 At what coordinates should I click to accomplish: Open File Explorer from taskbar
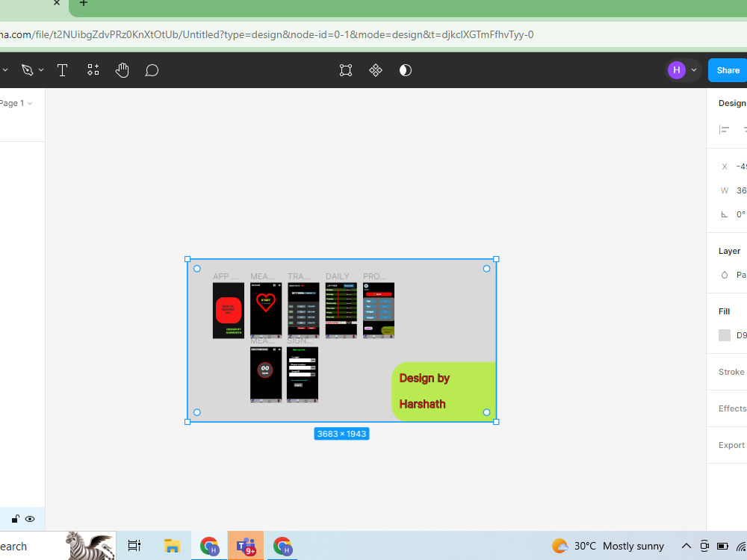point(172,546)
